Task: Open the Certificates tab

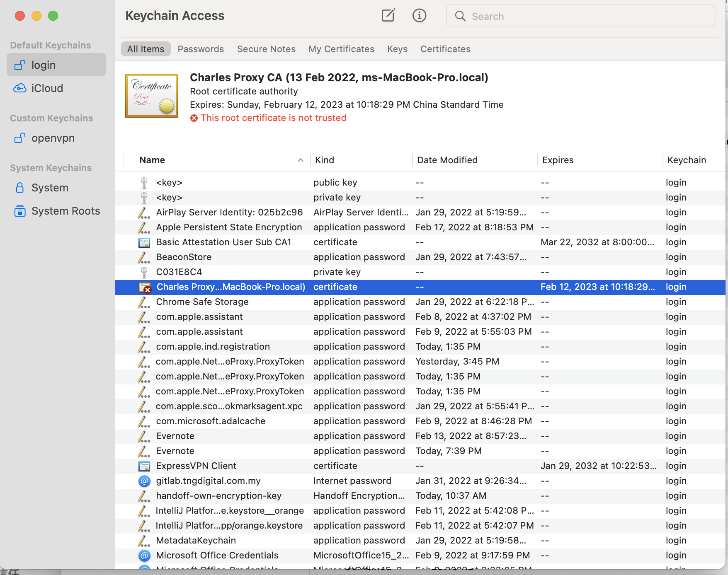Action: (x=445, y=49)
